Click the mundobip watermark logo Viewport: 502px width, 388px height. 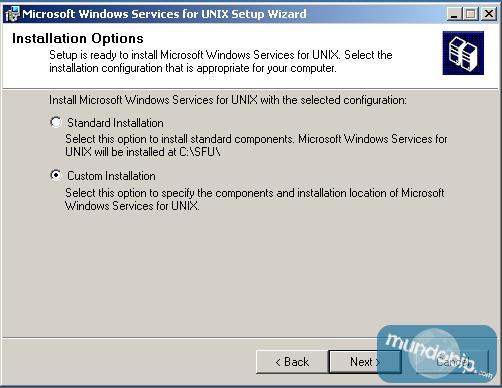[x=437, y=354]
